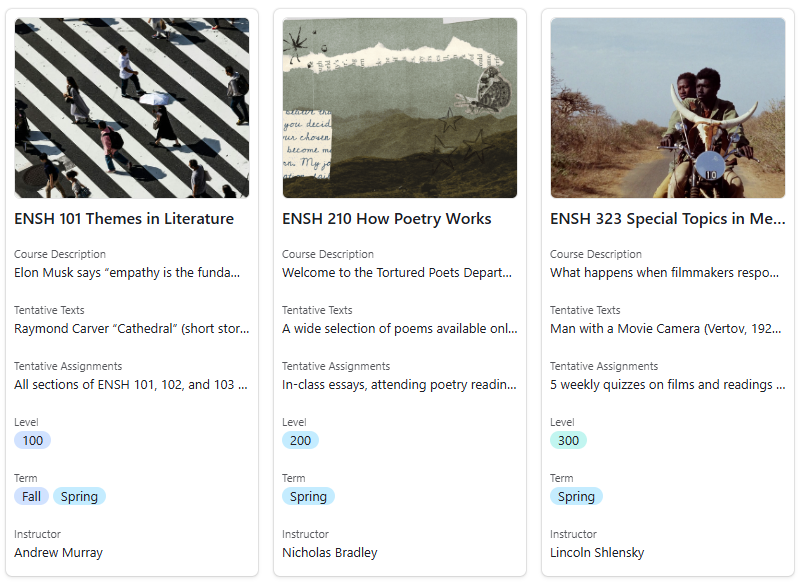Select the 300 level tag
Viewport: 800px width, 584px height.
click(568, 440)
